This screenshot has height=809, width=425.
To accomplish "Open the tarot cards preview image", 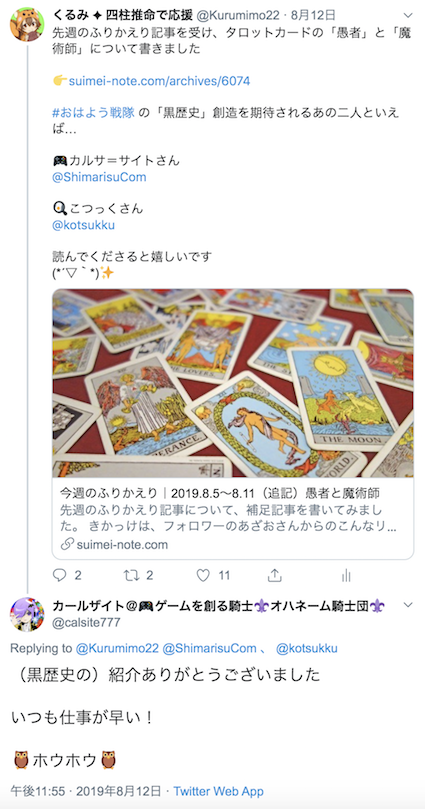I will coord(233,383).
